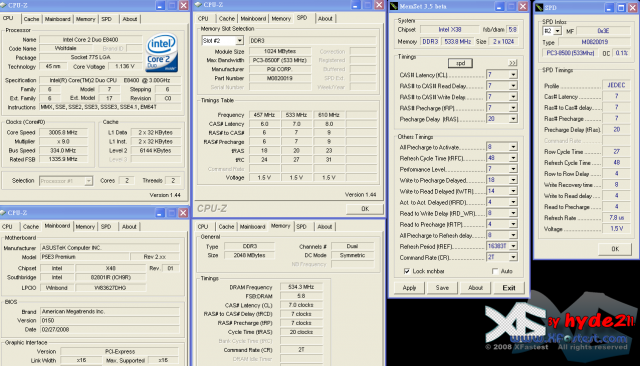Open the Write to Read Delayed (tWTR) dropdown
The image size is (640, 366).
[513, 191]
